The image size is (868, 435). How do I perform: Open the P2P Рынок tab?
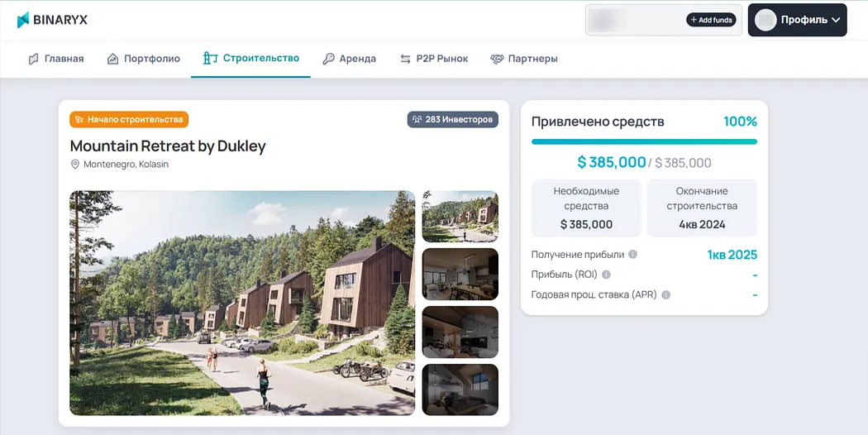434,58
